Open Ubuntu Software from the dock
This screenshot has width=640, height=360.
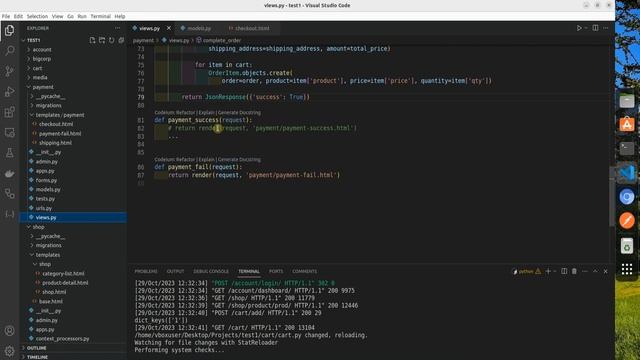[627, 124]
